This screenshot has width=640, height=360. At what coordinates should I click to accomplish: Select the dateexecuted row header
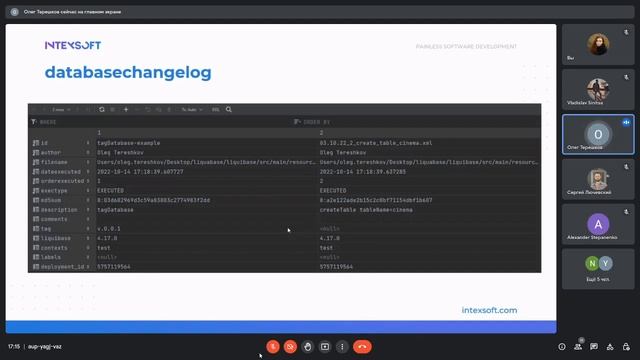coord(62,172)
